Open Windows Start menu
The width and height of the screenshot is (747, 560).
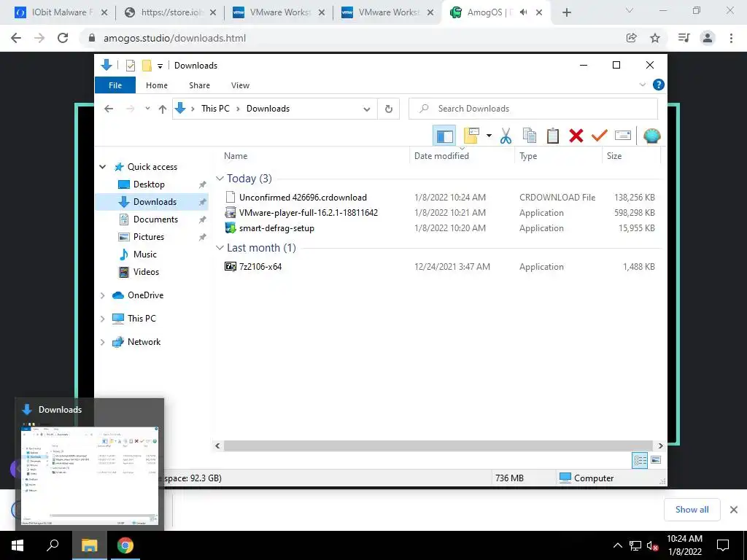(x=18, y=545)
